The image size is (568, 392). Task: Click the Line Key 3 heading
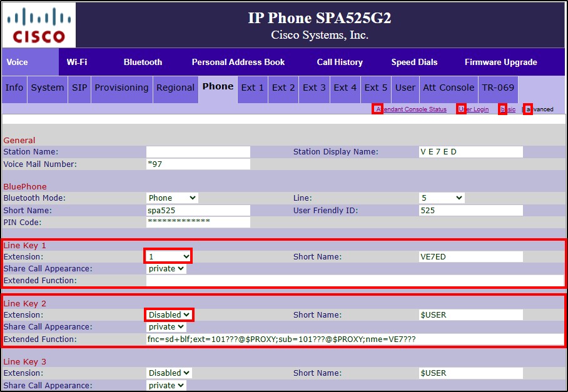coord(24,361)
